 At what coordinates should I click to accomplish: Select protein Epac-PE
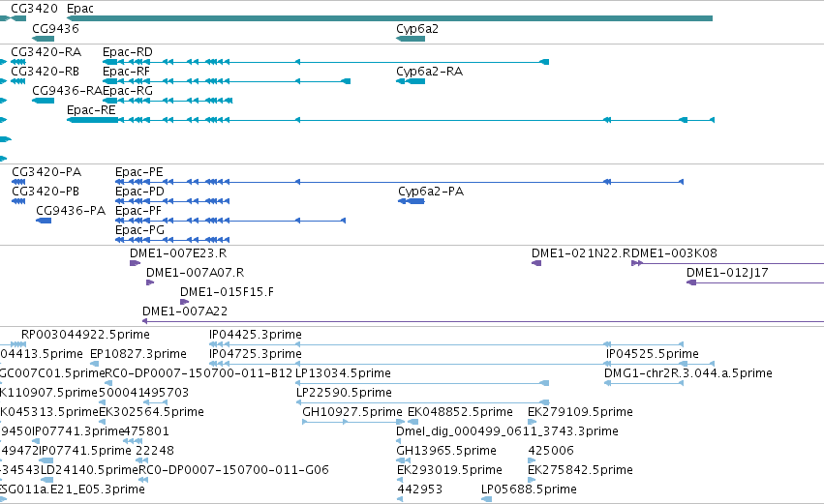399,182
